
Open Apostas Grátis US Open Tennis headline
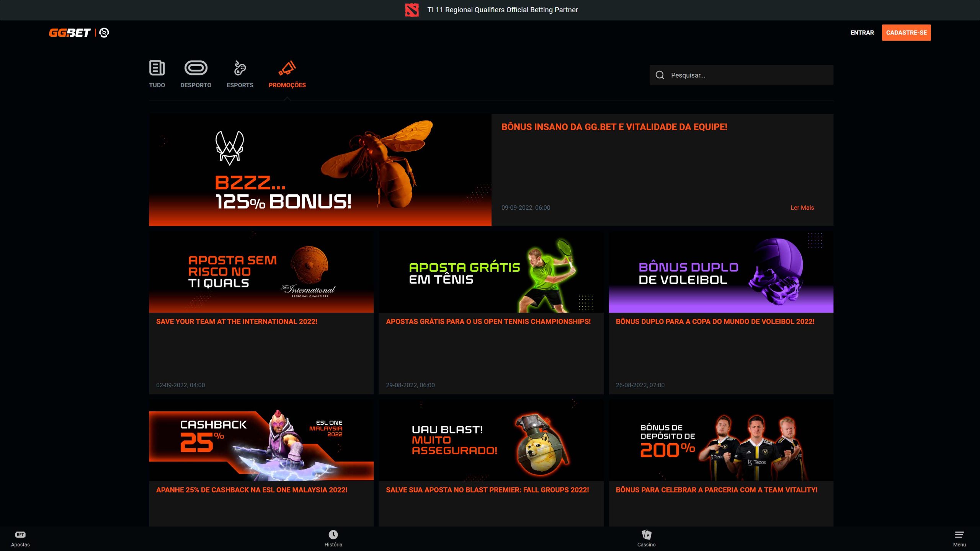[488, 322]
